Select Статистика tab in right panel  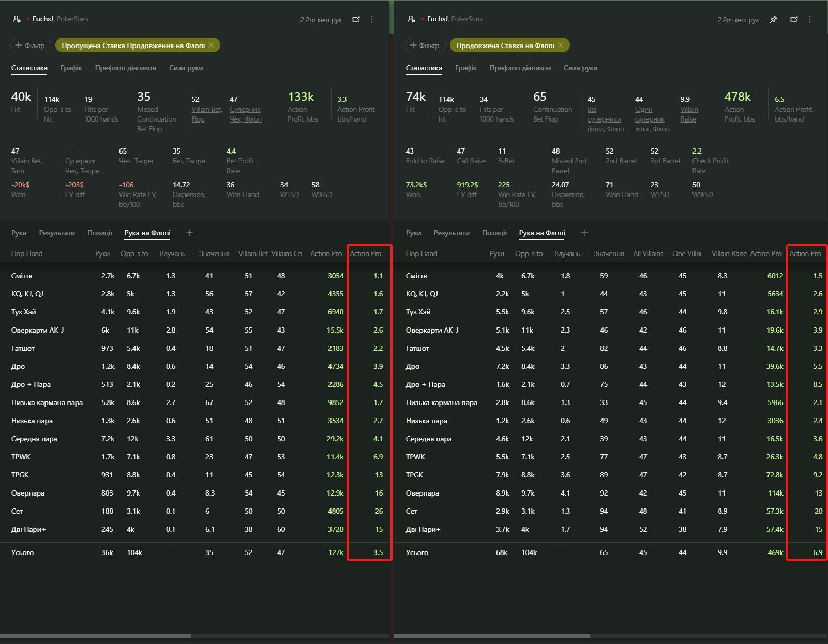pos(424,68)
